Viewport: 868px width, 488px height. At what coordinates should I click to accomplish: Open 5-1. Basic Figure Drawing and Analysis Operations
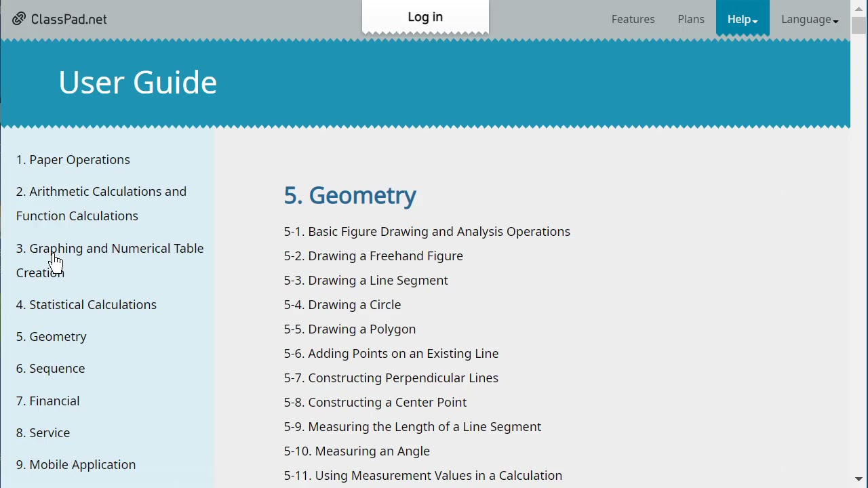click(427, 231)
